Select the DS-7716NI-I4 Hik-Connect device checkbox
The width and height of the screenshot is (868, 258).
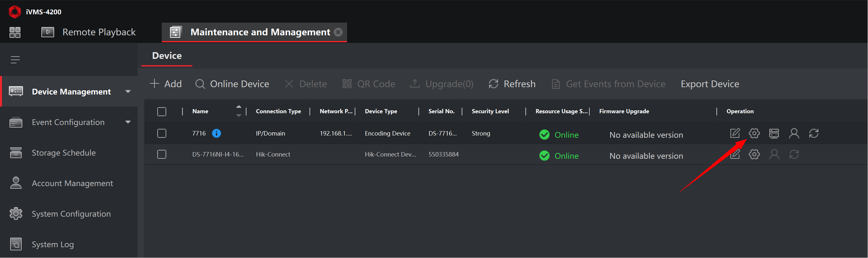(x=162, y=155)
